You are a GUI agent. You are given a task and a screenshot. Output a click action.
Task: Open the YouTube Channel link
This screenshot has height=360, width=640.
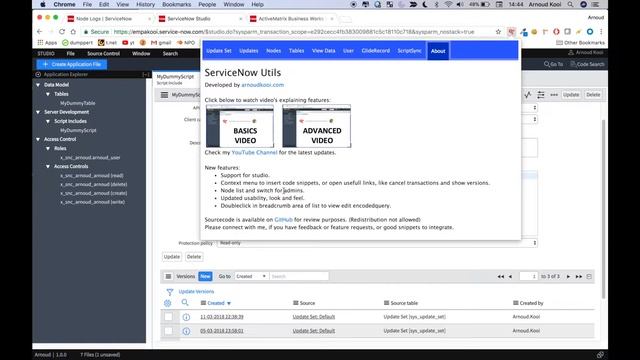point(254,152)
